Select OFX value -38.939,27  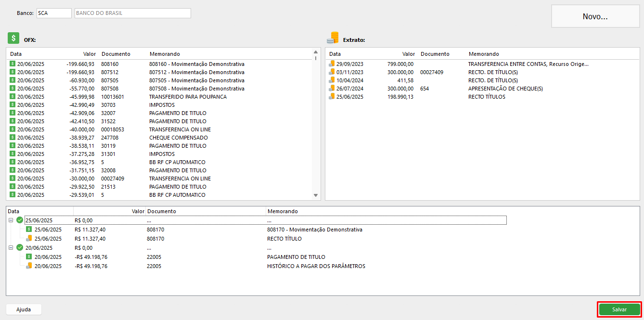82,137
